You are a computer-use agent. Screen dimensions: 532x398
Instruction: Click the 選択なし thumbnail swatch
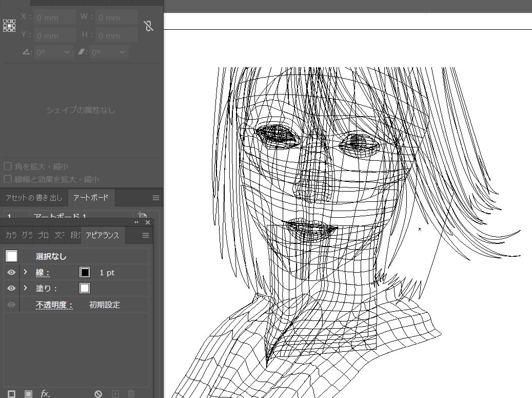(x=11, y=256)
